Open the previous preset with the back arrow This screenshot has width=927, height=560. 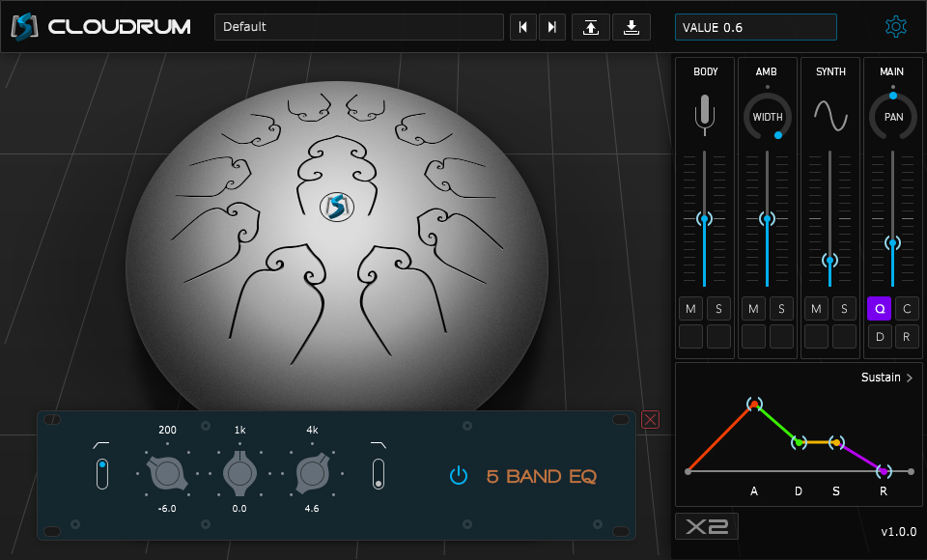(522, 26)
